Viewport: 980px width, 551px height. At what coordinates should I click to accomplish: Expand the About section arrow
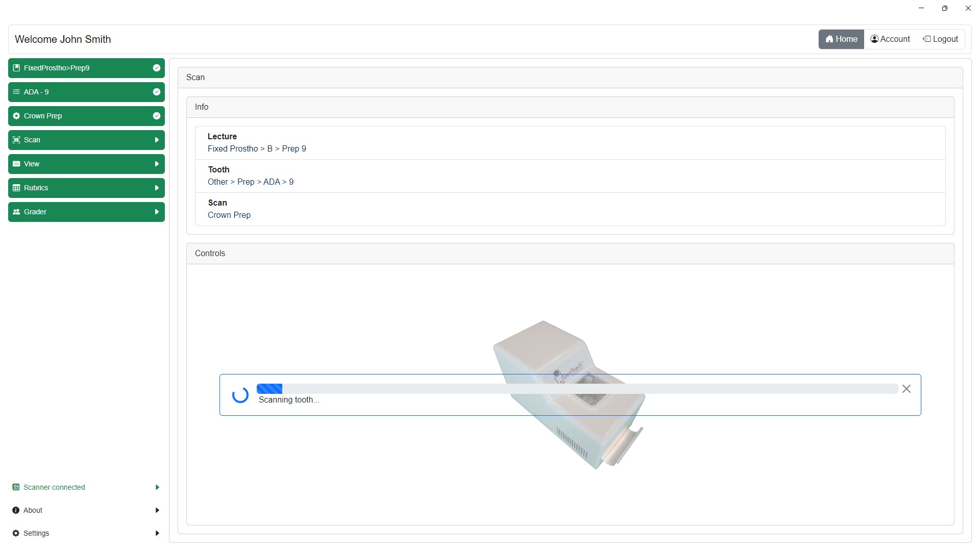point(157,510)
